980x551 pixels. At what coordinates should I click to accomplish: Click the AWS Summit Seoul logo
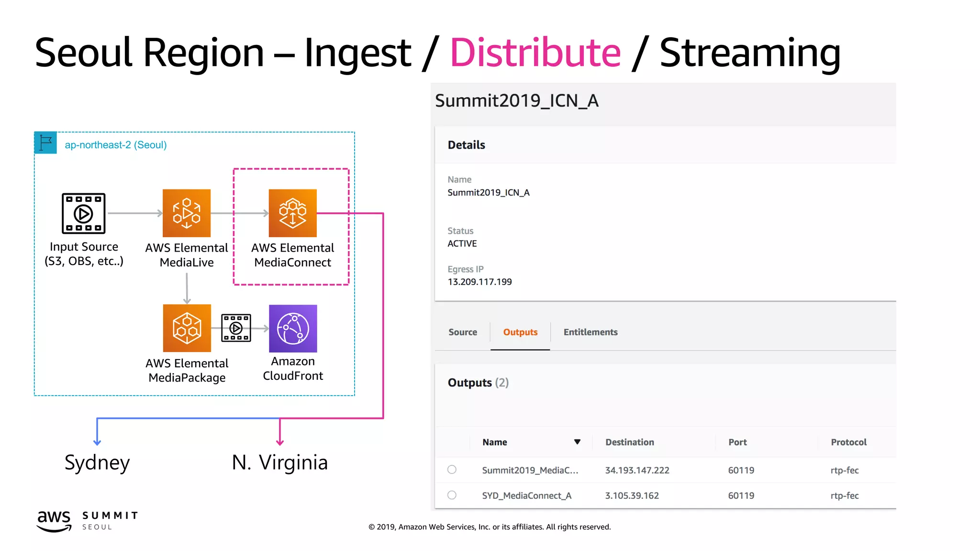click(88, 521)
